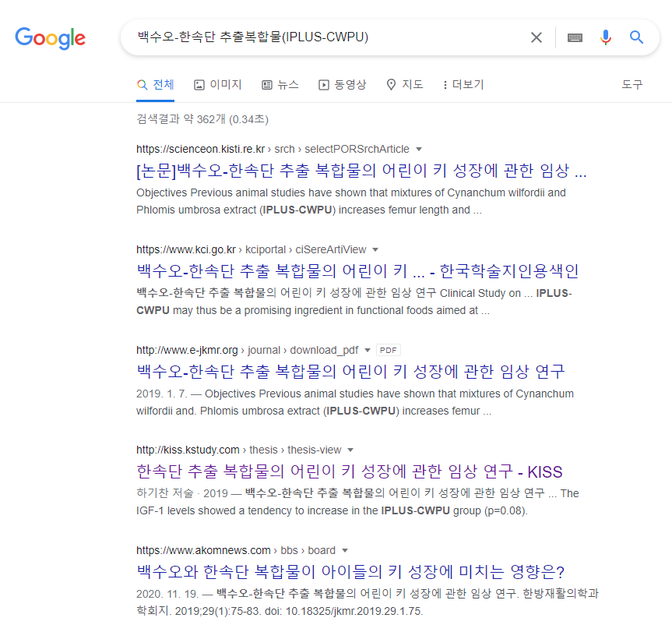Click the snippet dated 2019. 1. 7.
The width and height of the screenshot is (672, 632).
[x=355, y=402]
